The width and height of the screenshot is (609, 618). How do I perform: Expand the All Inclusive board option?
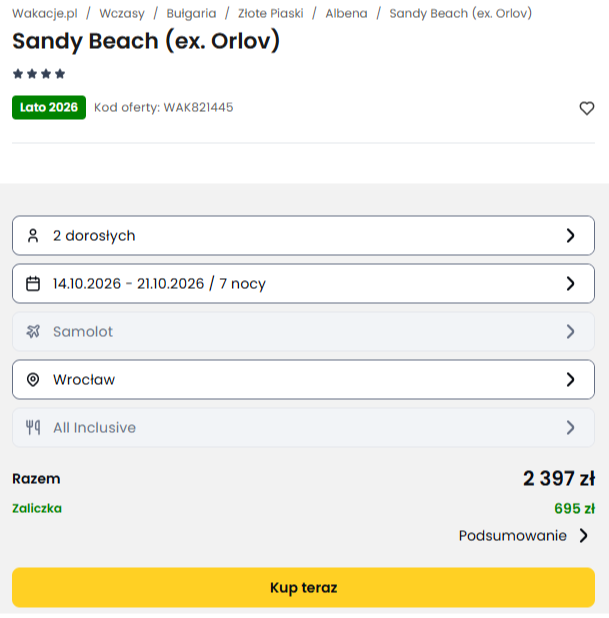[x=570, y=428]
